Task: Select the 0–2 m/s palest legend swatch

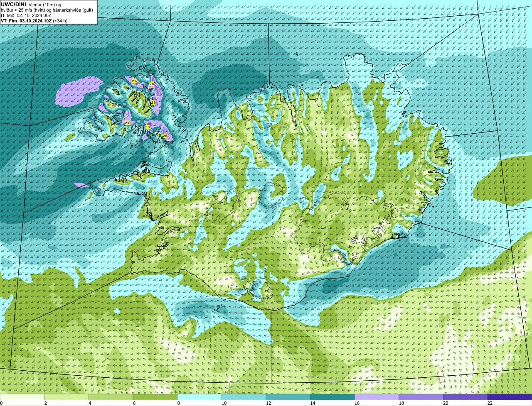Action: (22, 397)
